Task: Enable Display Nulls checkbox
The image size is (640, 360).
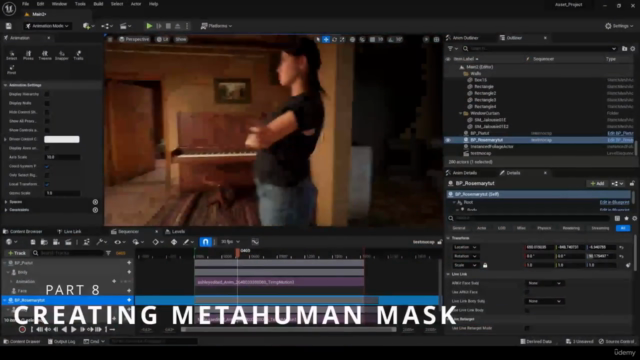Action: (x=47, y=103)
